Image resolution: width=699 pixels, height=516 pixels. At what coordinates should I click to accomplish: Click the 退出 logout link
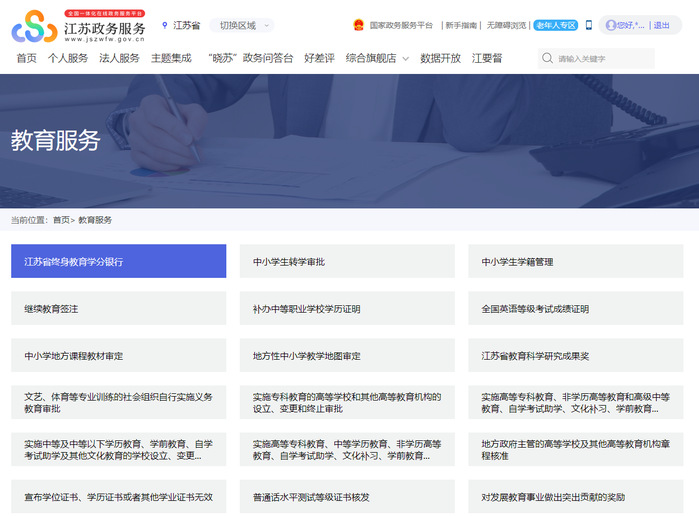point(662,25)
